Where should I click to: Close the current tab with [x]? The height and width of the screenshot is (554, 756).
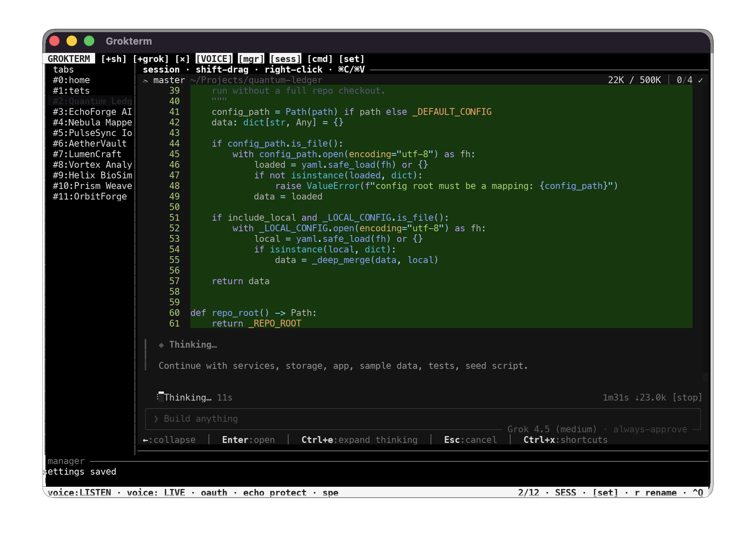(x=182, y=59)
